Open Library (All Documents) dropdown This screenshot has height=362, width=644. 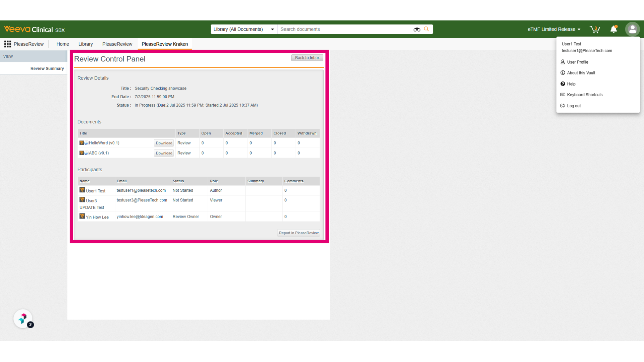click(x=244, y=29)
